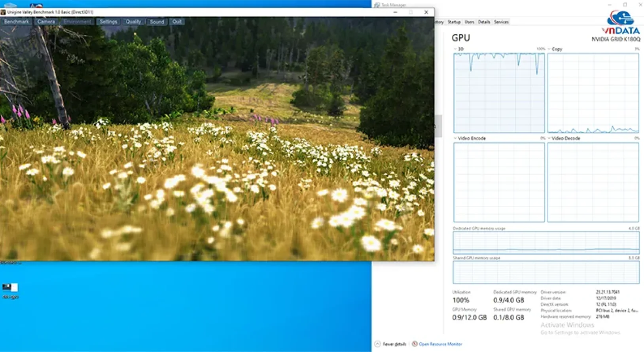Image resolution: width=644 pixels, height=352 pixels.
Task: Click the NVIDIA GRID K180Q label
Action: click(x=616, y=39)
